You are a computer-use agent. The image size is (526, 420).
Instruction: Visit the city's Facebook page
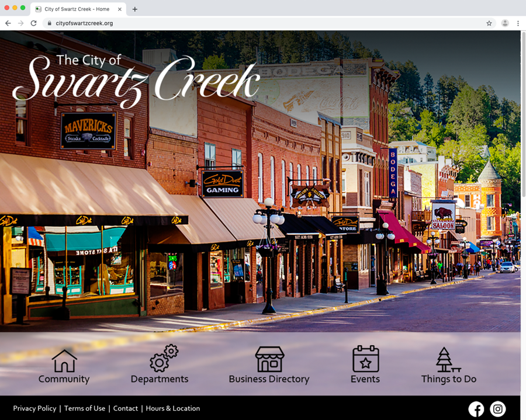coord(476,409)
